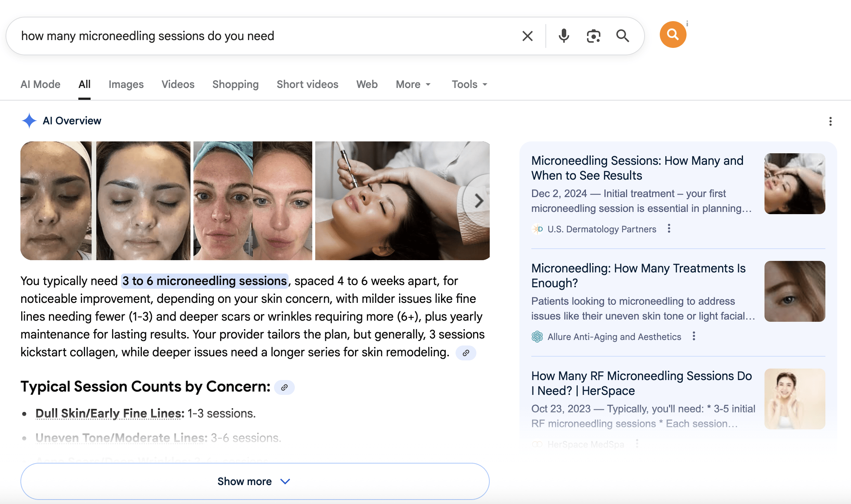Open the More search categories dropdown
The height and width of the screenshot is (504, 851).
click(413, 84)
